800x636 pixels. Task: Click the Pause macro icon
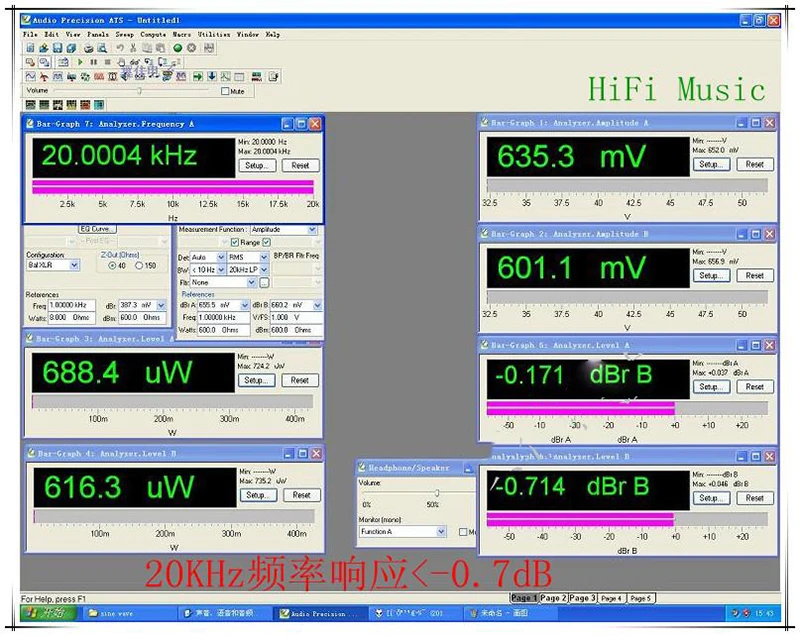(93, 62)
